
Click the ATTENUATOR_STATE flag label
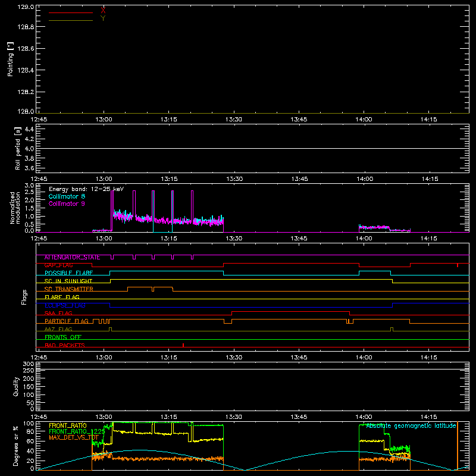point(72,258)
